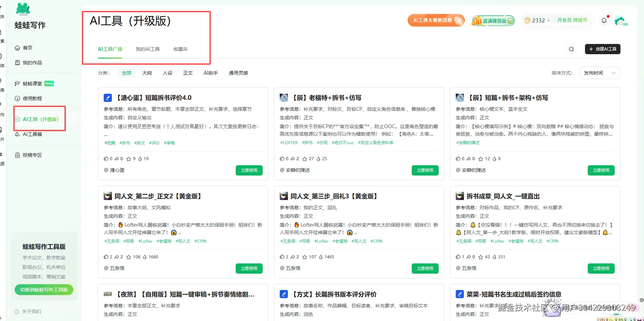The width and height of the screenshot is (644, 321).
Task: Click the 邀请赚现金 banner
Action: [x=493, y=21]
